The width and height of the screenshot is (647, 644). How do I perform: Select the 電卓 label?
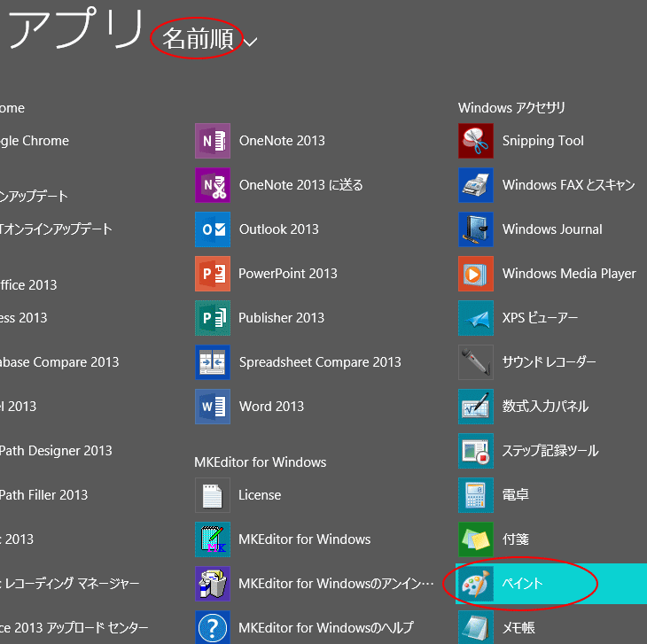pyautogui.click(x=515, y=495)
